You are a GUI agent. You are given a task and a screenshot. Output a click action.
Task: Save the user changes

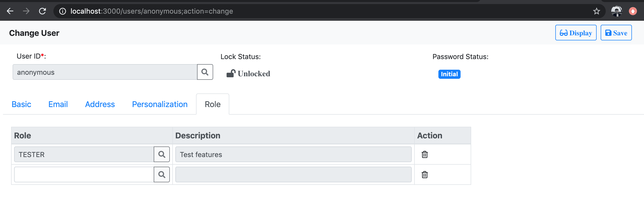616,33
